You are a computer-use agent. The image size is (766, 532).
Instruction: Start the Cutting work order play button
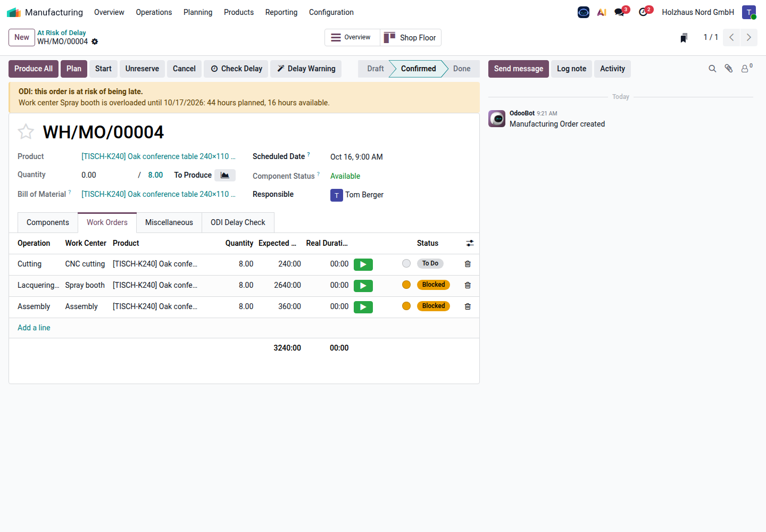pyautogui.click(x=363, y=264)
